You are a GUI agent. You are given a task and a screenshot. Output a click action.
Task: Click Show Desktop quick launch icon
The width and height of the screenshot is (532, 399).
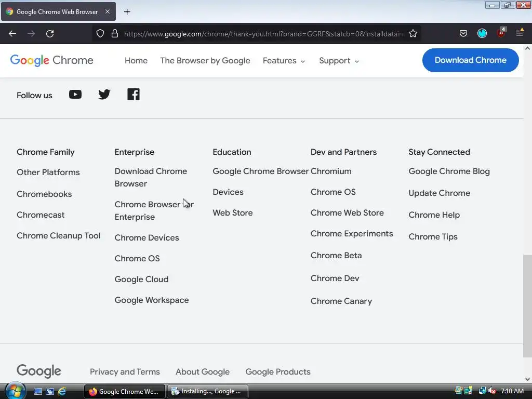pos(37,392)
